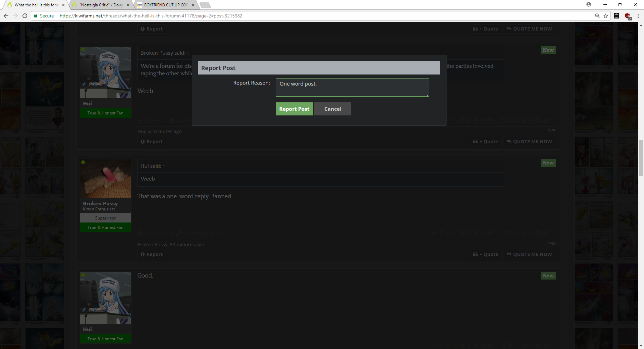Screen dimensions: 644x349
Task: Click Report under Broken Pussy's post
Action: (x=152, y=254)
